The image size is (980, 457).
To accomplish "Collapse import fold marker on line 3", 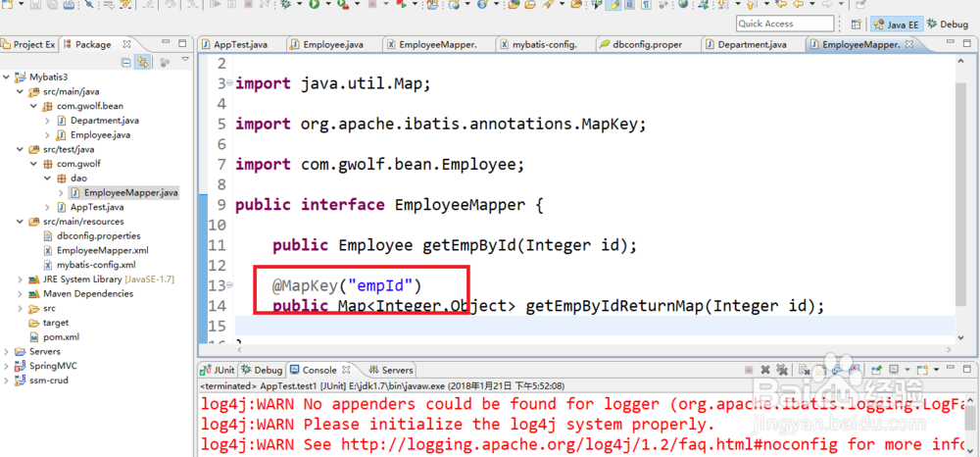I will pos(230,82).
